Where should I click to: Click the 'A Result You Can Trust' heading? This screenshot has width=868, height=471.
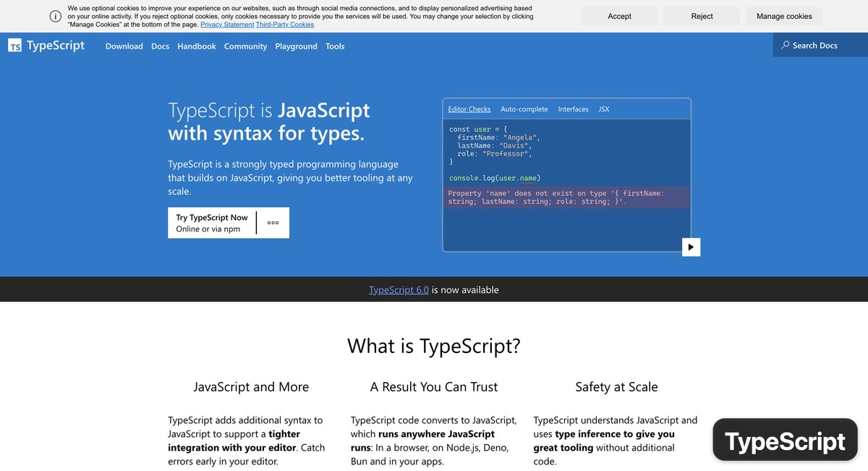pyautogui.click(x=434, y=387)
